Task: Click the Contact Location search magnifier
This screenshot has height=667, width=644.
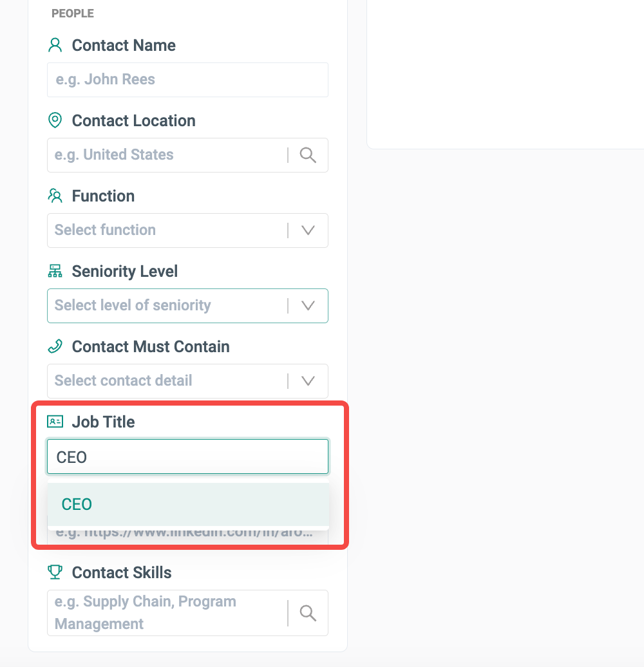Action: (308, 155)
